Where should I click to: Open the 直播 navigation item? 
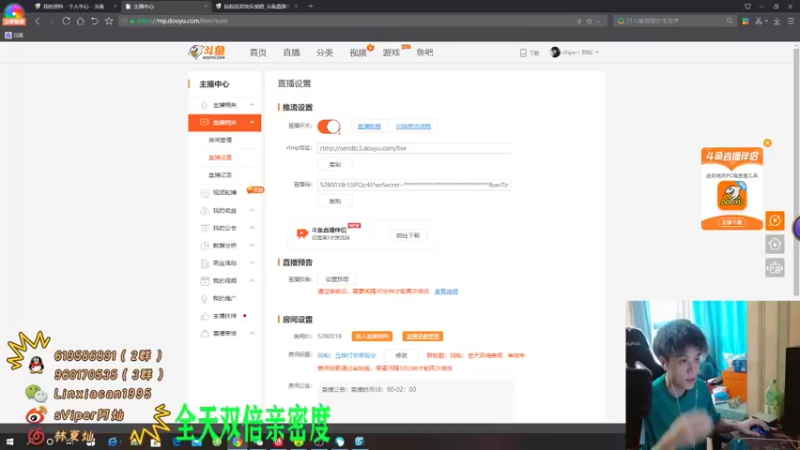(x=291, y=53)
